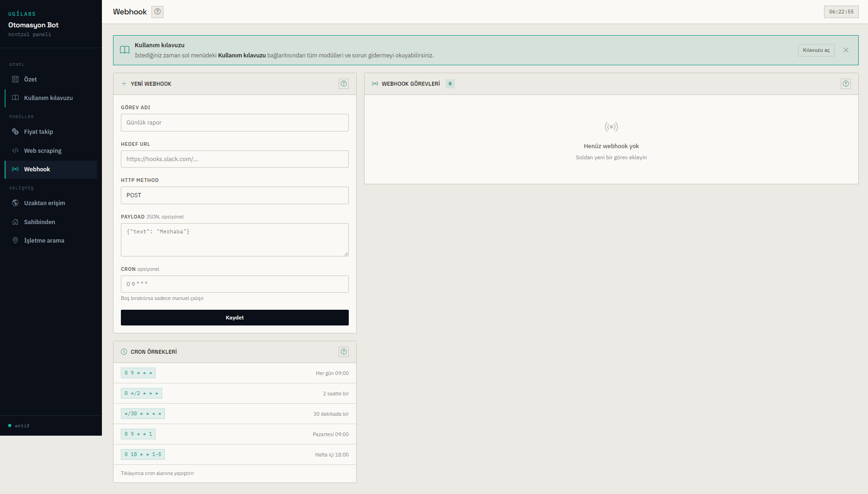Go to Fiyat takip module
The height and width of the screenshot is (494, 868).
pyautogui.click(x=51, y=131)
